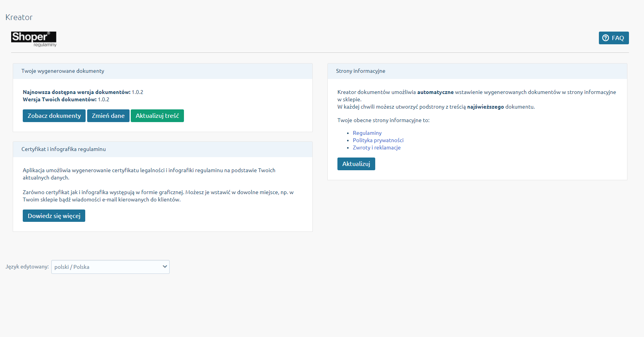Viewport: 644px width, 337px height.
Task: Open the Zwroty i reklamacje link
Action: pos(377,148)
